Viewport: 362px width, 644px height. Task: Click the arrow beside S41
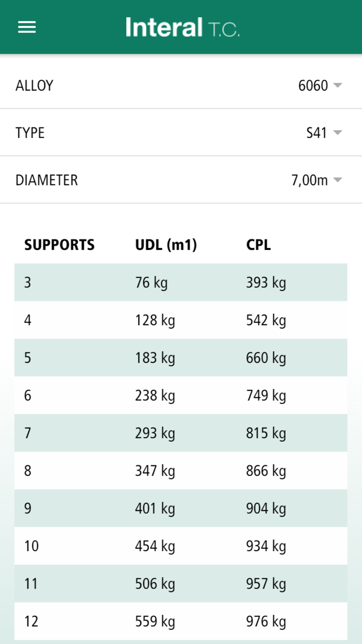(337, 133)
